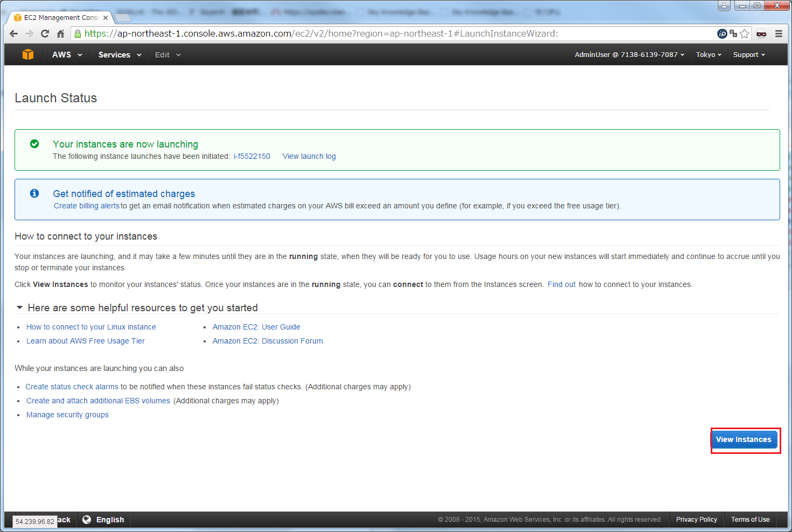The image size is (792, 532).
Task: Open How to connect to your Linux instance
Action: coord(91,327)
